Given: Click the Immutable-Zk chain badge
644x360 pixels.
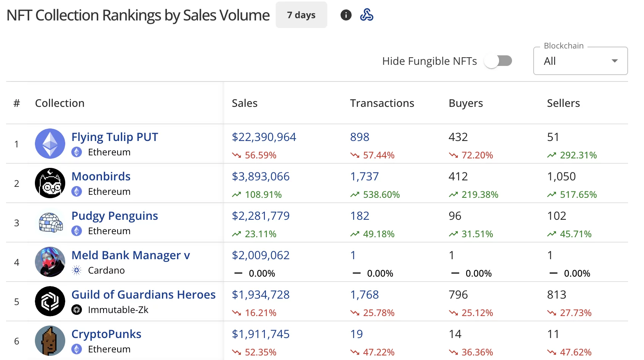Looking at the screenshot, I should click(77, 310).
